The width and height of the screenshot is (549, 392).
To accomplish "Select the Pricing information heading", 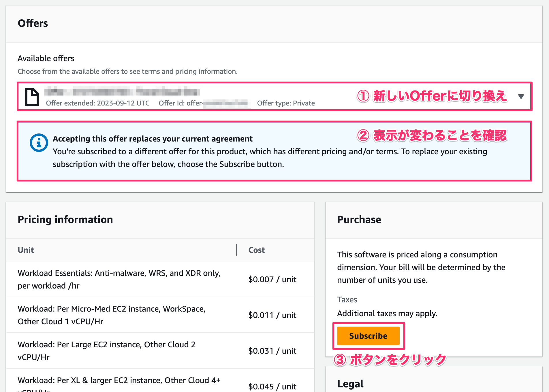I will point(65,219).
